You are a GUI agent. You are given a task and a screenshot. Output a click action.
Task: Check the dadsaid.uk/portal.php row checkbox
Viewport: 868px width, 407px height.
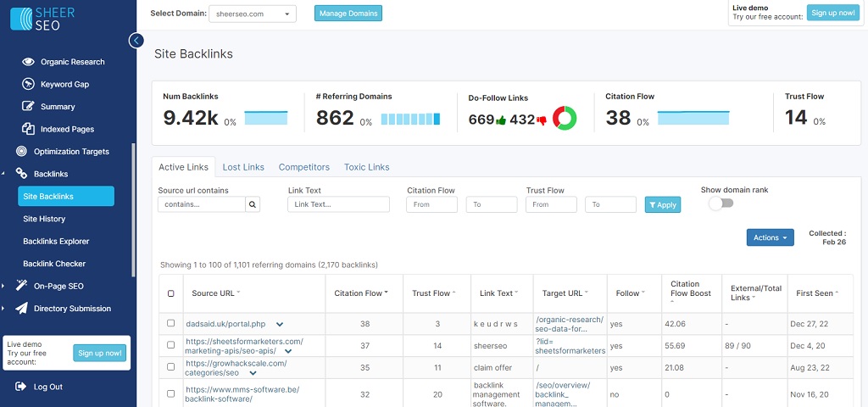tap(171, 323)
